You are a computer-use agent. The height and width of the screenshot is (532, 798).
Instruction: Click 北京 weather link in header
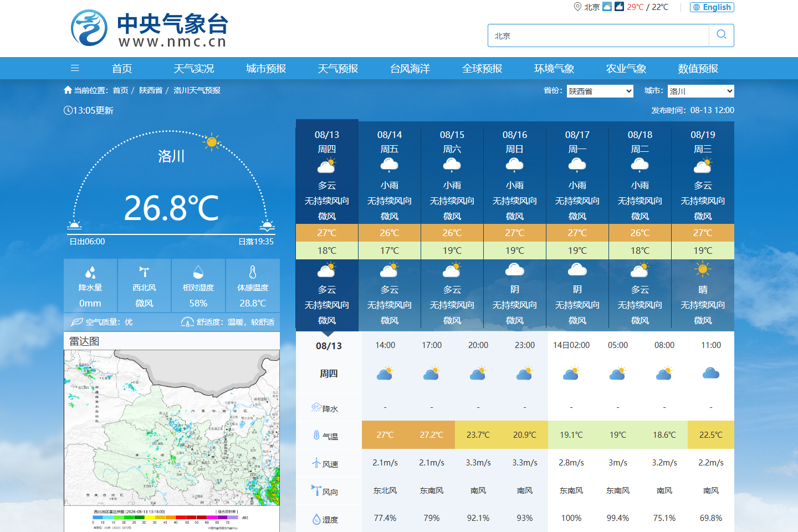tap(592, 7)
